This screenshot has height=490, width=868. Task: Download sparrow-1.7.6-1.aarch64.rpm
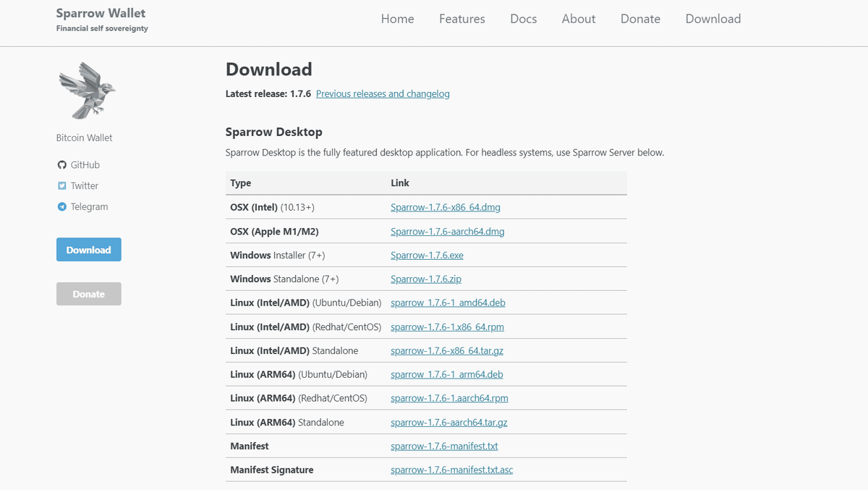449,399
